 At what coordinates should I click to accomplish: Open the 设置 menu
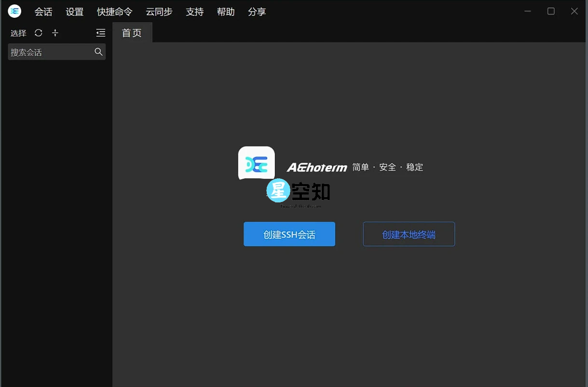pos(74,12)
